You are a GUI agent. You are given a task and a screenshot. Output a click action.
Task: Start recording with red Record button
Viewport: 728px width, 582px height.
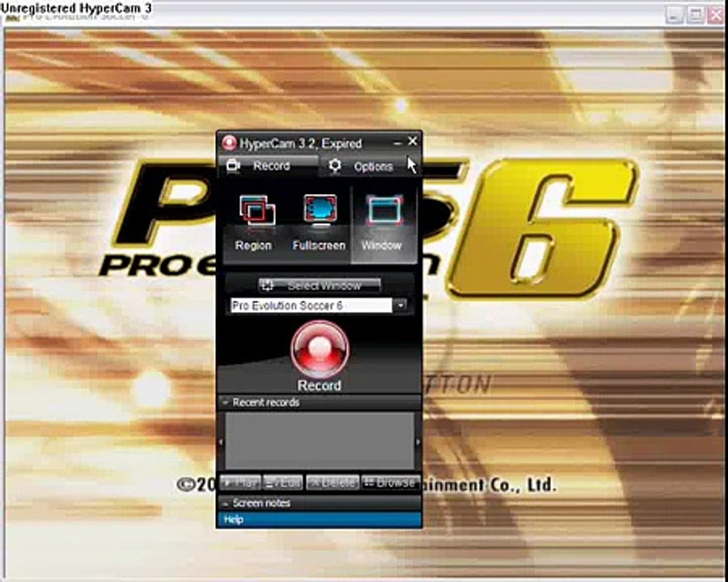(x=320, y=349)
